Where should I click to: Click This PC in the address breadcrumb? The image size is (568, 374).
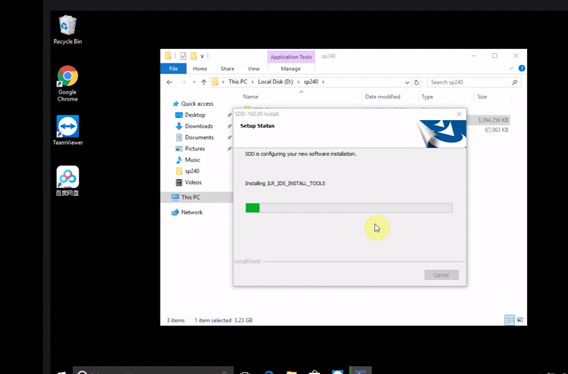(238, 82)
